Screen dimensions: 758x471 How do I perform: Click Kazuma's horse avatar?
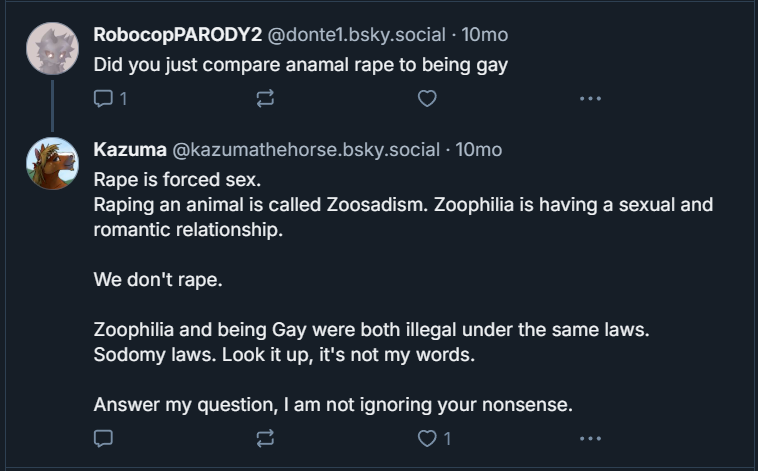pyautogui.click(x=52, y=163)
